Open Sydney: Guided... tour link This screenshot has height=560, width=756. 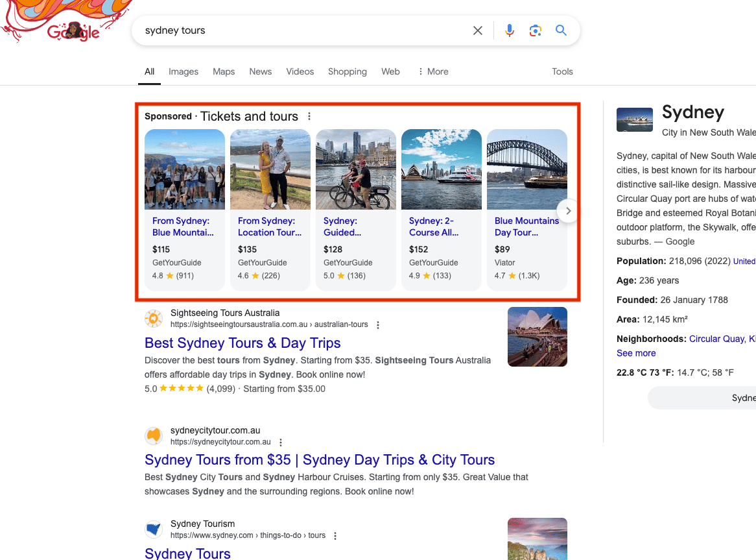342,226
